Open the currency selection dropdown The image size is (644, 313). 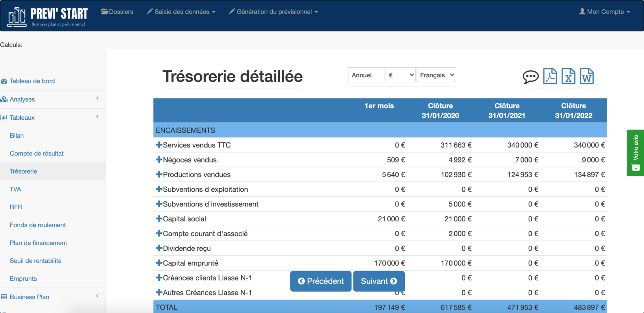(400, 75)
